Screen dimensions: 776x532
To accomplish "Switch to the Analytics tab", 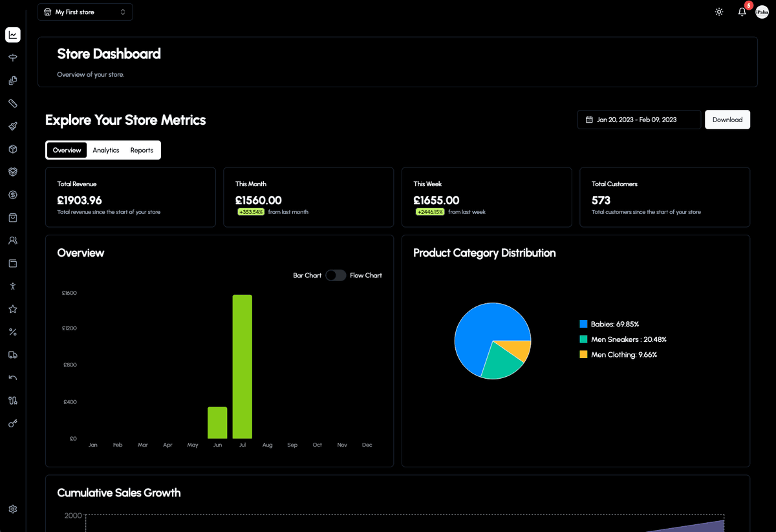I will pyautogui.click(x=106, y=150).
